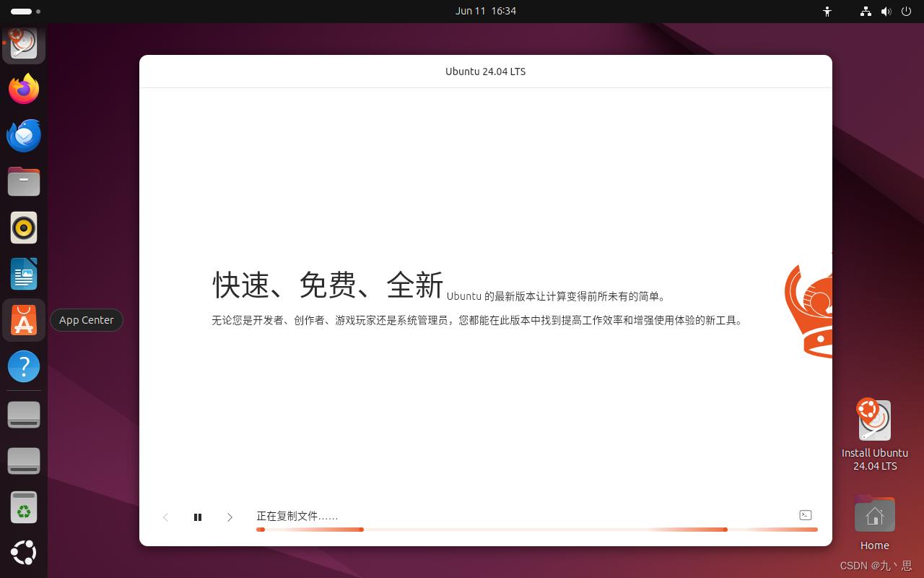Open the first mounted drive in dock
This screenshot has width=924, height=578.
(x=24, y=415)
